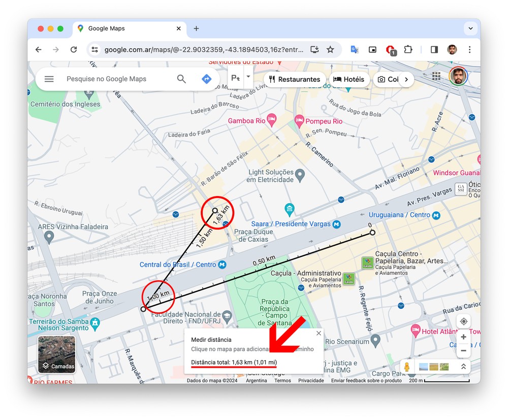Close the Medir distância panel
The height and width of the screenshot is (420, 508).
[x=319, y=334]
